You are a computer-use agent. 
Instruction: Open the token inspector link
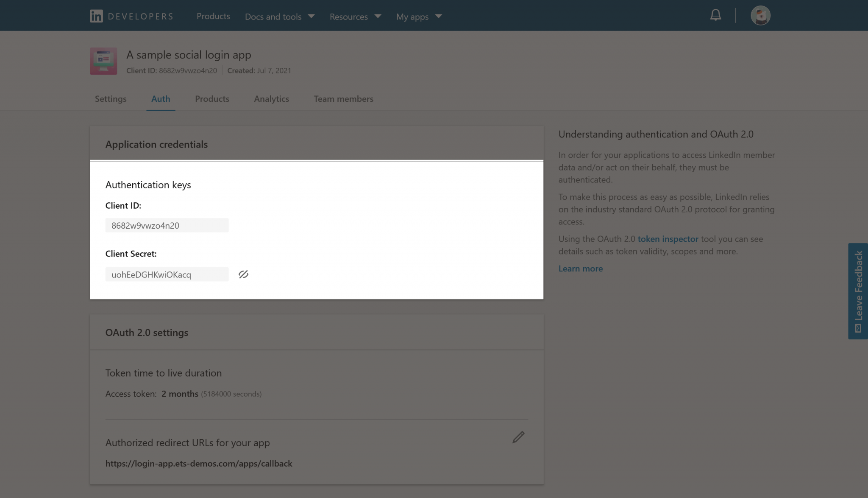coord(668,239)
